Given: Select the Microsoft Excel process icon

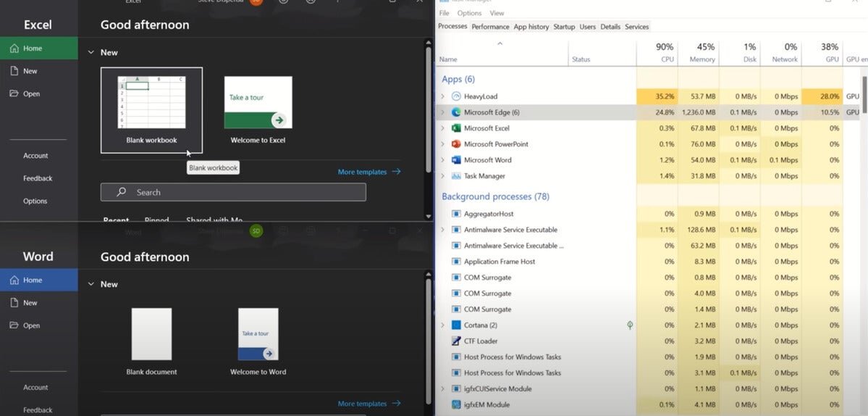Looking at the screenshot, I should pos(456,128).
